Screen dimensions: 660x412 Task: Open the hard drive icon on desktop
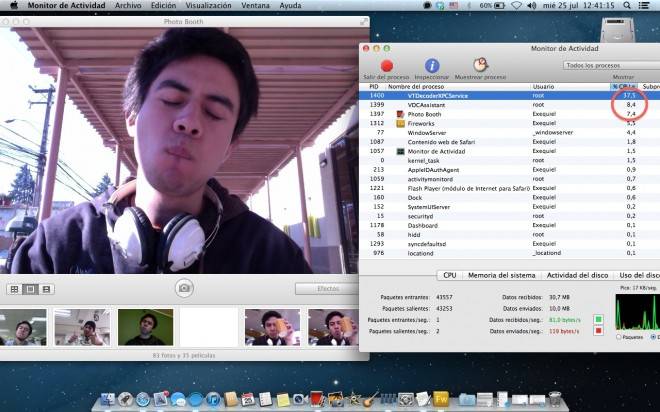(x=617, y=29)
